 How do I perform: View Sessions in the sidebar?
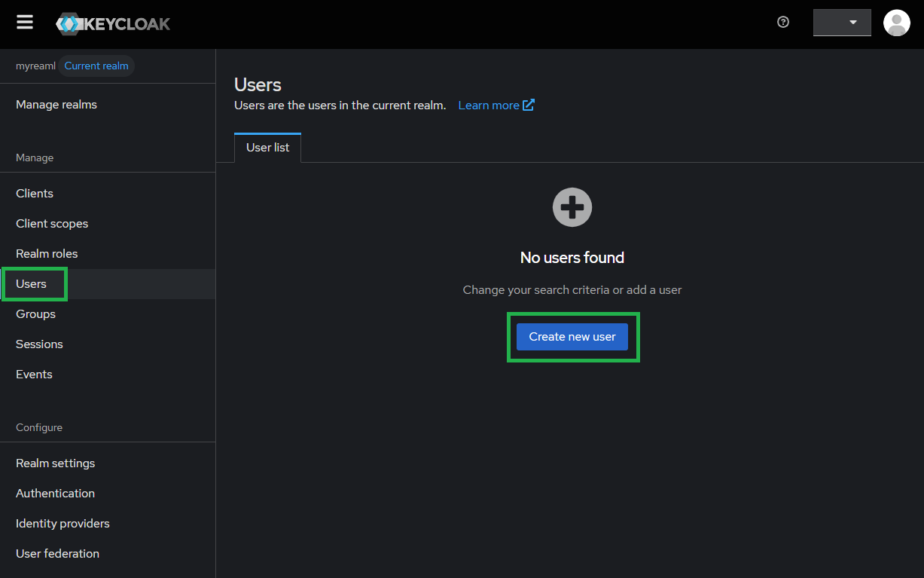coord(39,344)
